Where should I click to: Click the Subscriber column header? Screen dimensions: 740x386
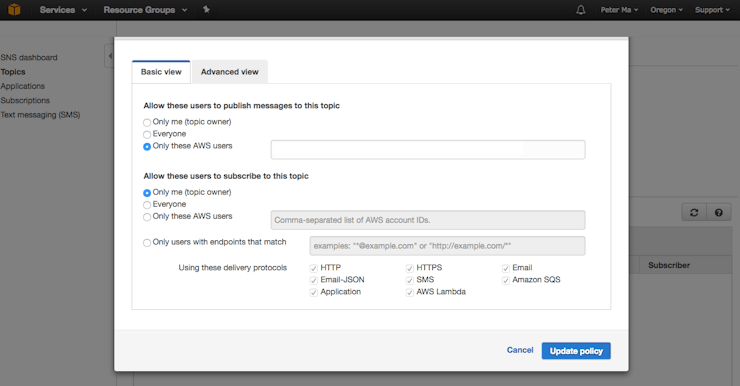(669, 265)
